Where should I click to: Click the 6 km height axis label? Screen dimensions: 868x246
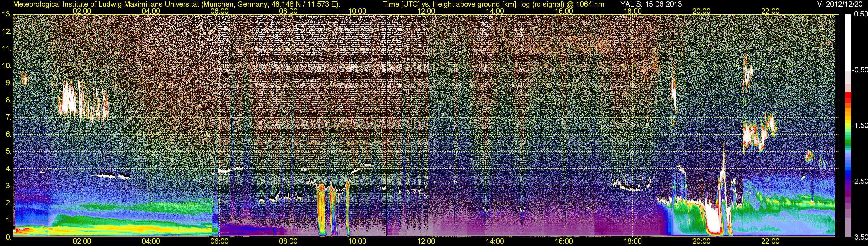[x=8, y=135]
